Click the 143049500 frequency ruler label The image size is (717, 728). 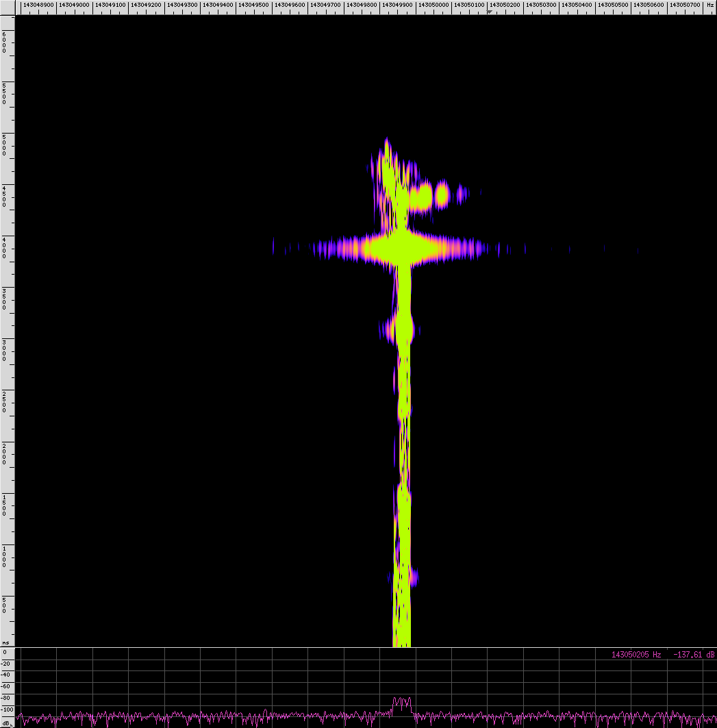(x=253, y=5)
